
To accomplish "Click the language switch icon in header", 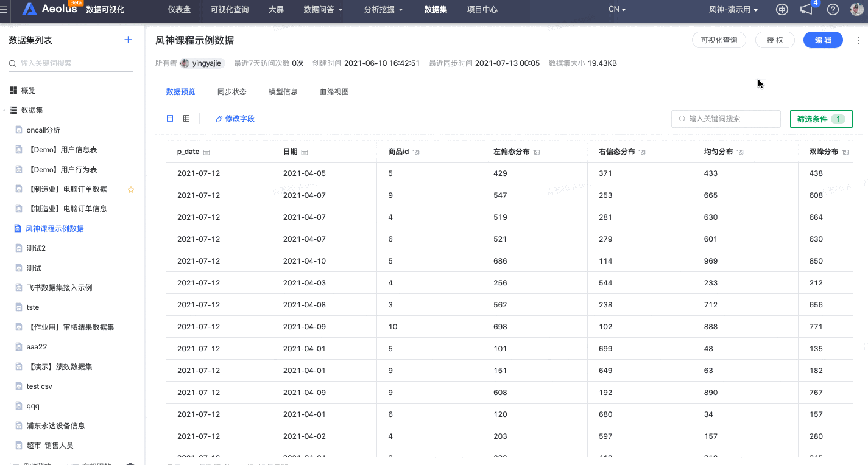I will 782,10.
